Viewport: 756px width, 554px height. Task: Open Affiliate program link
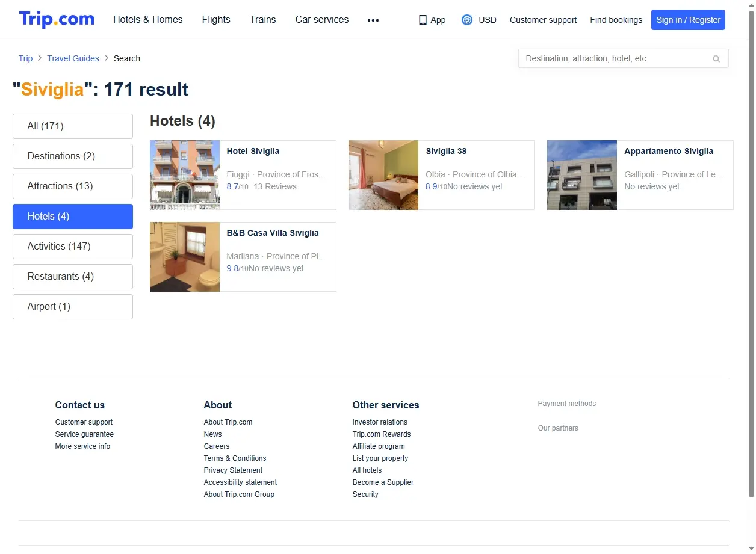379,446
